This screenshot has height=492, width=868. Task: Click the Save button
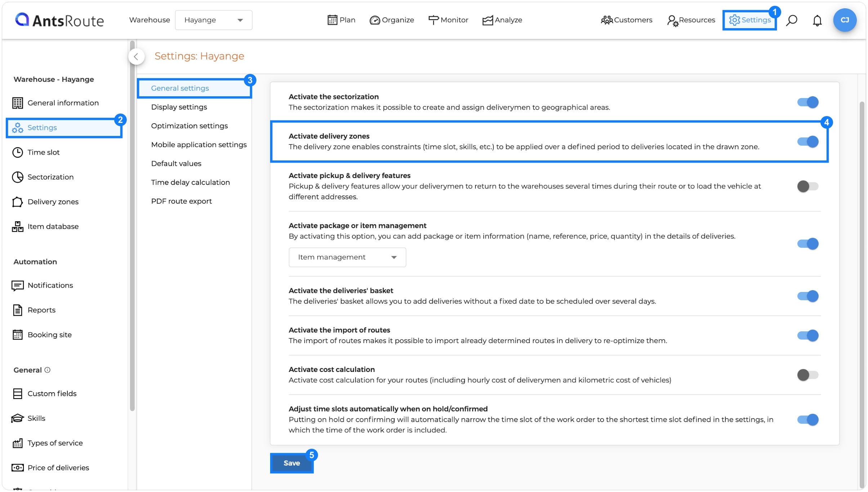pyautogui.click(x=291, y=463)
